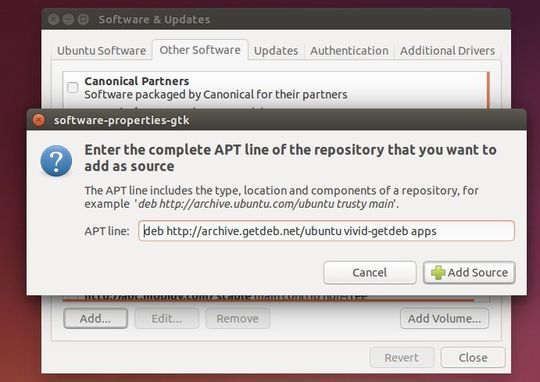Click the Software & Updates maximize button

(x=83, y=19)
